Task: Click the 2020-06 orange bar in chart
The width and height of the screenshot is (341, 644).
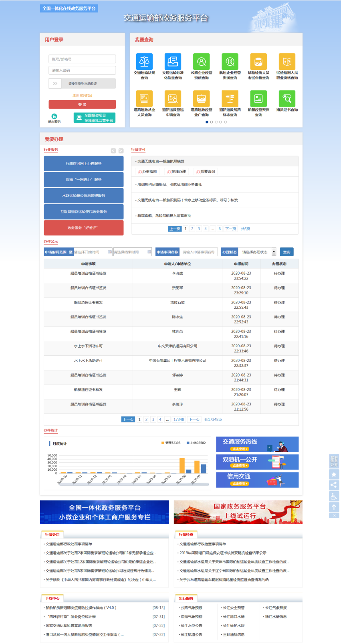Action: pyautogui.click(x=182, y=466)
